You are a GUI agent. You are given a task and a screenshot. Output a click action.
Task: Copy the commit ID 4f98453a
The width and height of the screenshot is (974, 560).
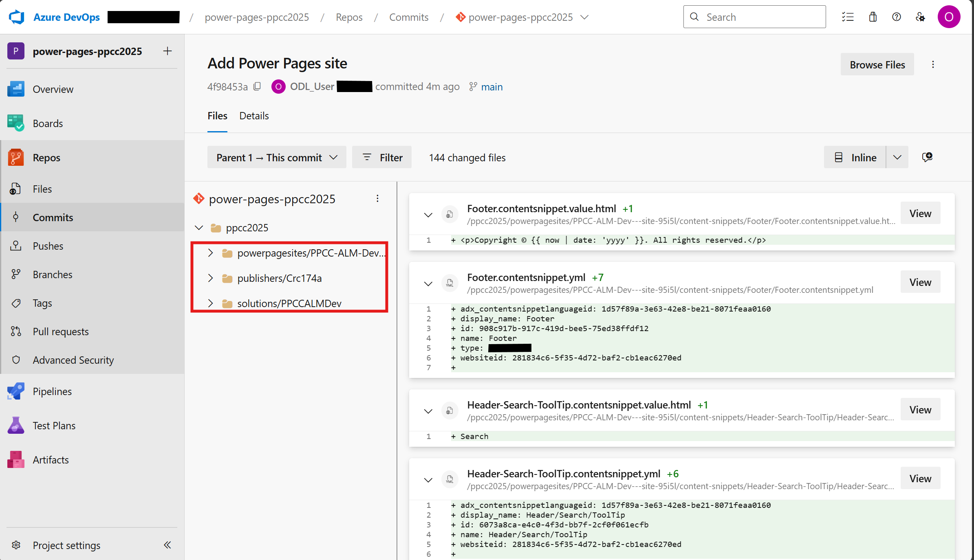257,86
